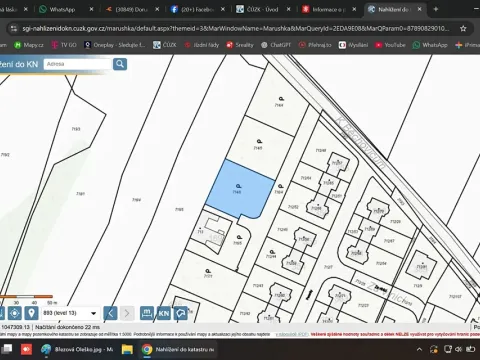Click the Načítání dokončeno 22 ms status text
The image size is (480, 360).
(68, 327)
